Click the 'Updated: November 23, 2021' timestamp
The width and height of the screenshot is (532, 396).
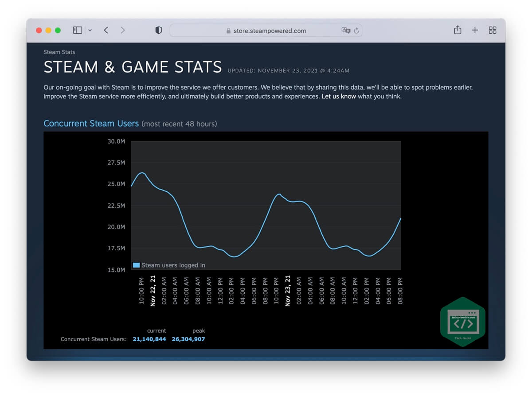289,71
